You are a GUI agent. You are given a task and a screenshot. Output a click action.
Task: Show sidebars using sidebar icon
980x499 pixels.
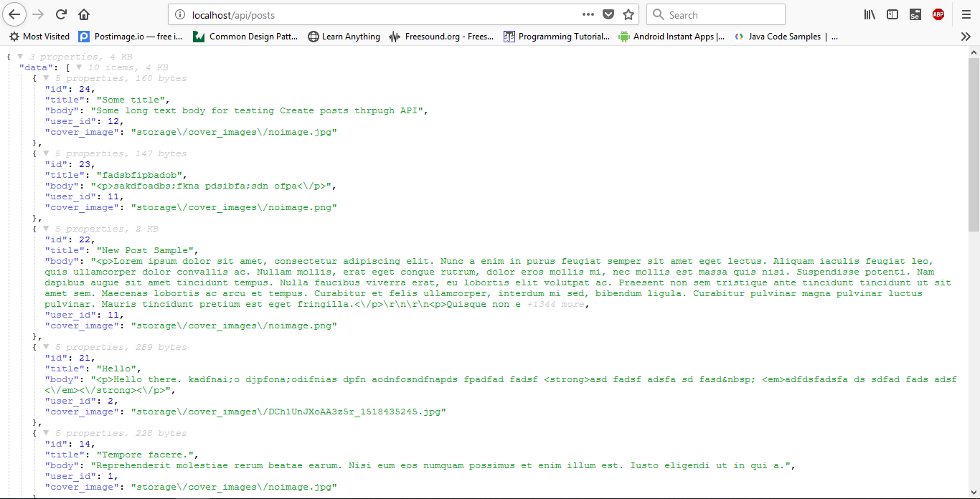click(892, 14)
